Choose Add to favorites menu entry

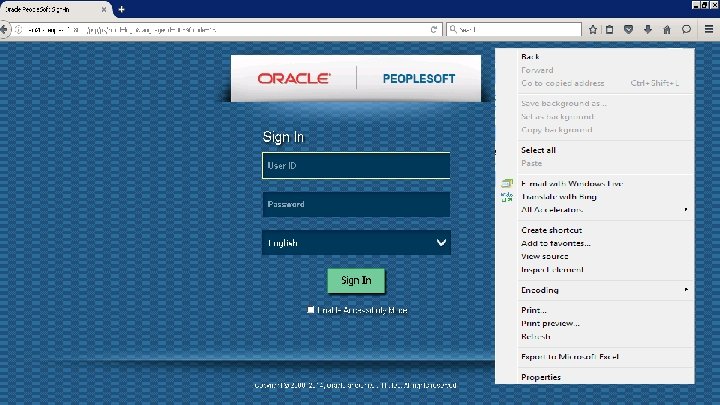[556, 243]
